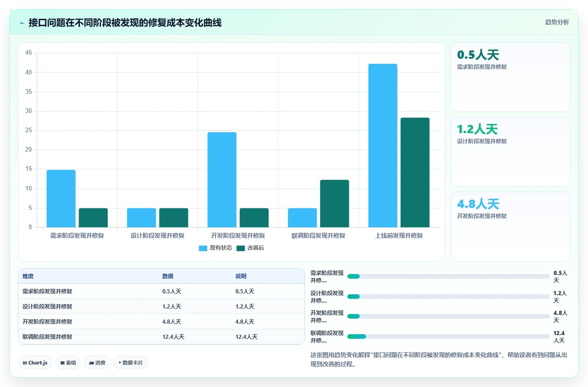This screenshot has width=588, height=387.
Task: Click the 开发阶段发现并修复 blue bar
Action: 222,179
